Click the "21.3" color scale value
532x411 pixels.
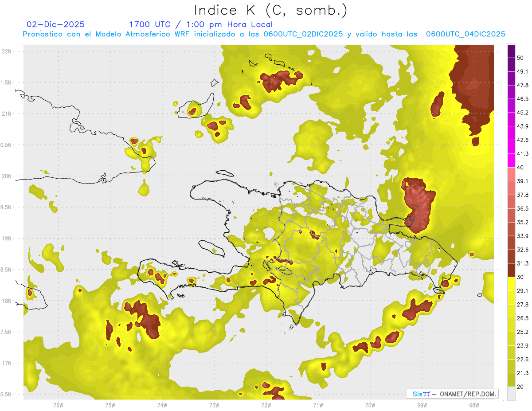523,373
